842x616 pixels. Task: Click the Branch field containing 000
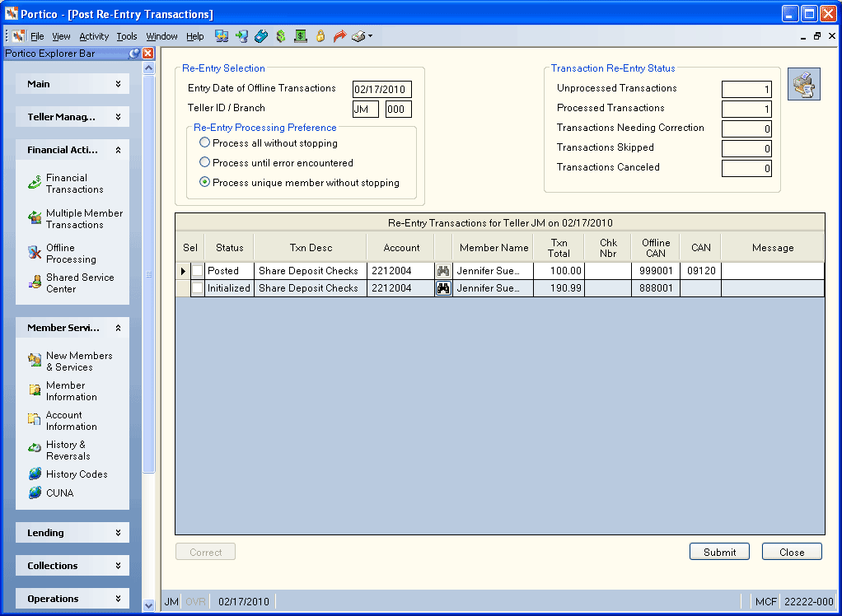399,109
